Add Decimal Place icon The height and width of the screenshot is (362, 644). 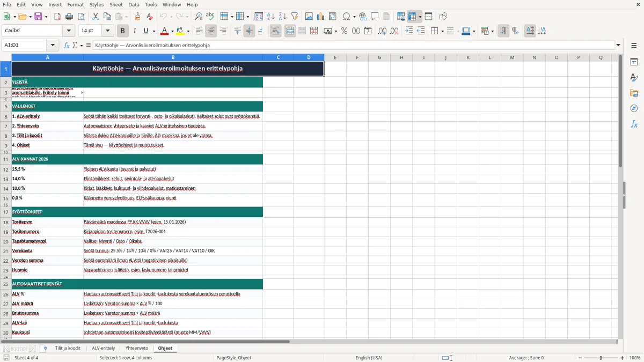382,31
